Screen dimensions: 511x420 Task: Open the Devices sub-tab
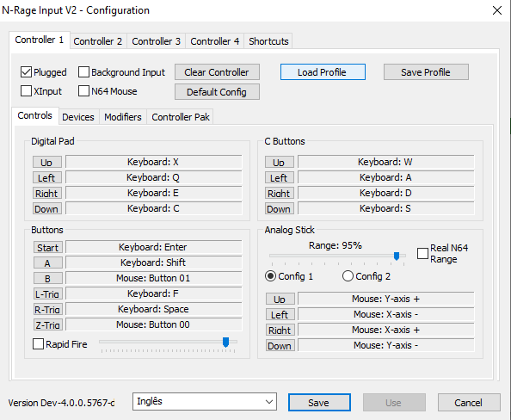click(78, 117)
